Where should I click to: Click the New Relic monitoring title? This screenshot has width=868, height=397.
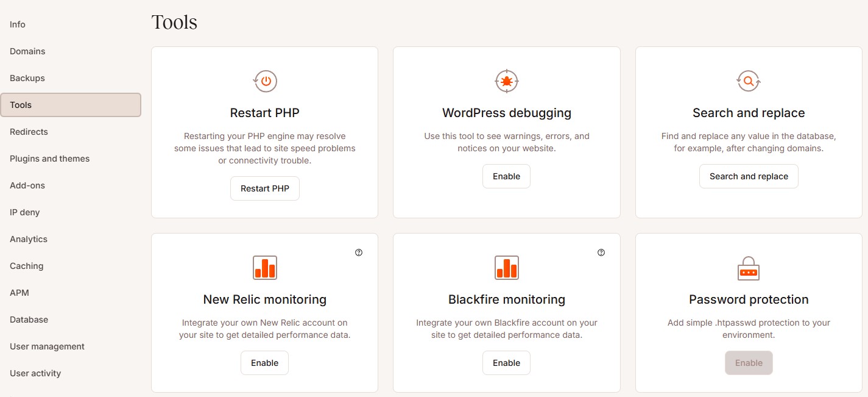click(265, 299)
